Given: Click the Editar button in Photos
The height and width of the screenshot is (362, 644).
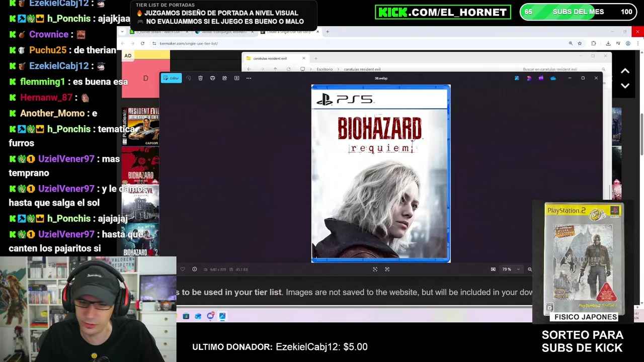Looking at the screenshot, I should click(x=172, y=78).
